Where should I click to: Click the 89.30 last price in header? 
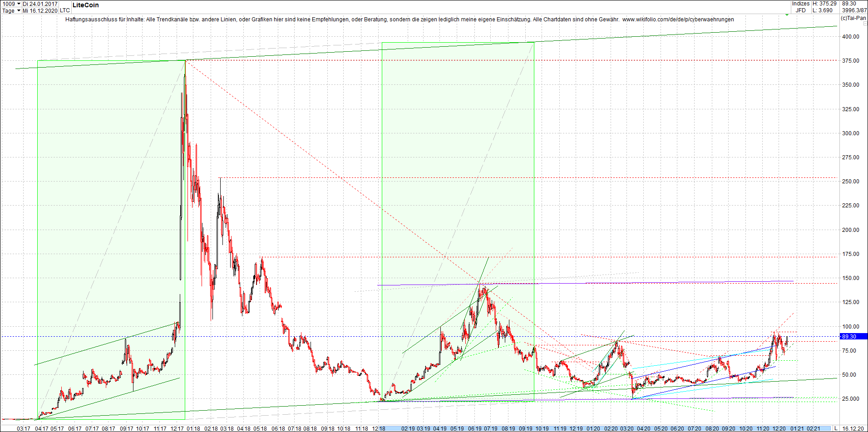[x=849, y=4]
